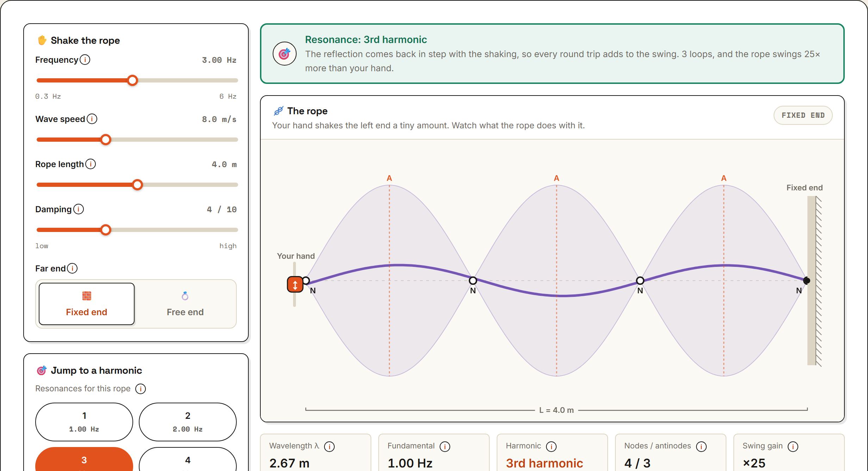
Task: Click the resonance target icon in banner
Action: pyautogui.click(x=285, y=54)
